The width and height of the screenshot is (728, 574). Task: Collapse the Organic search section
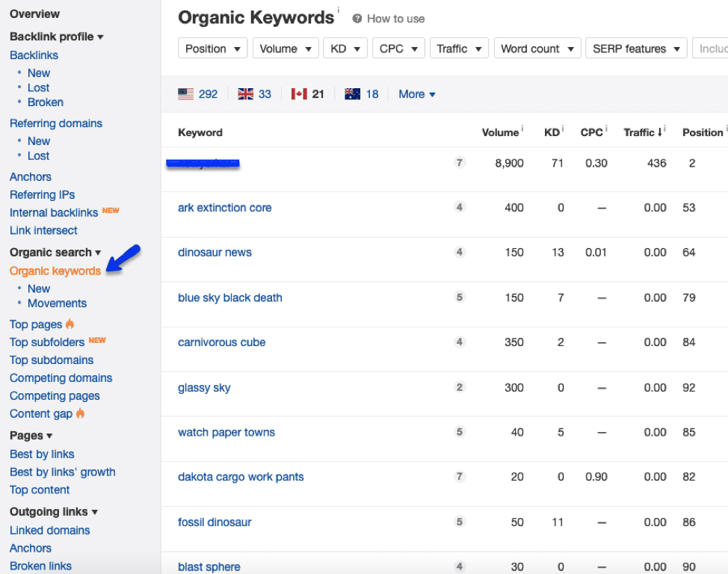[x=99, y=253]
